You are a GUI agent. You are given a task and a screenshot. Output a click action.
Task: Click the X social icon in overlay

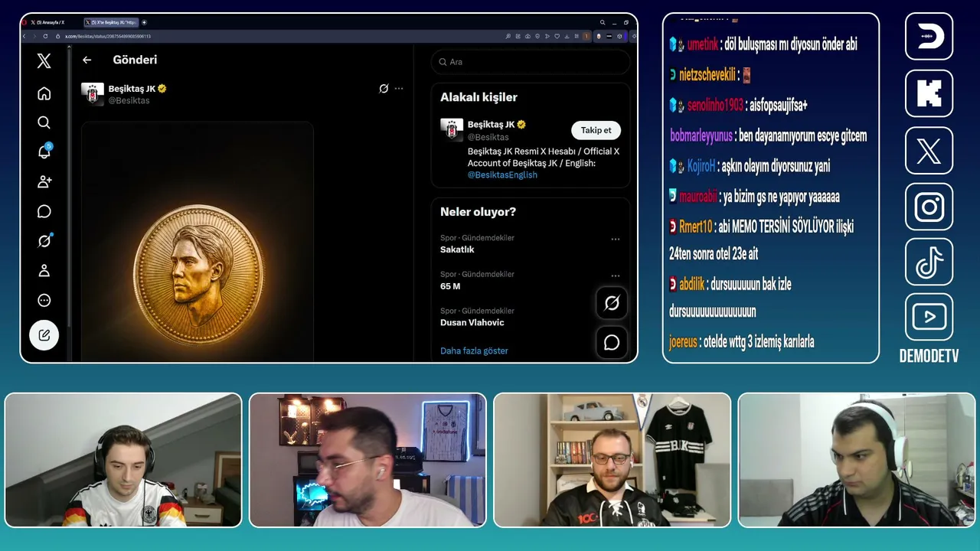tap(929, 150)
